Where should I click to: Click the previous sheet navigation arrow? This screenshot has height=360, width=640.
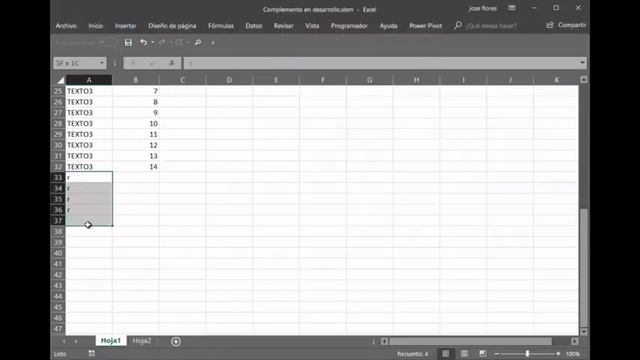click(x=64, y=341)
